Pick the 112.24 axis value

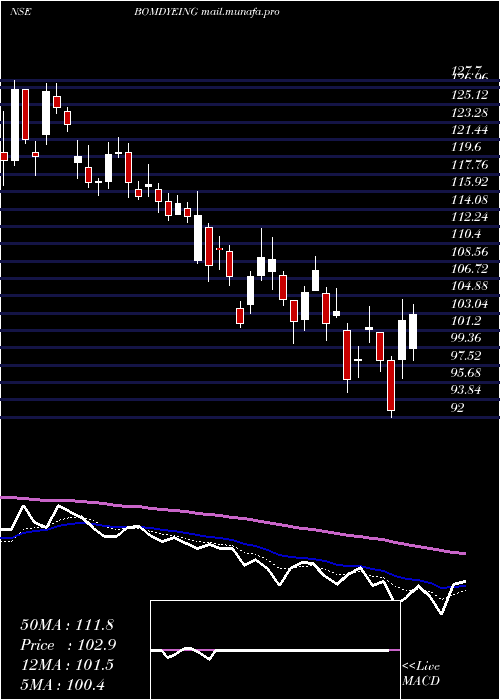[469, 217]
